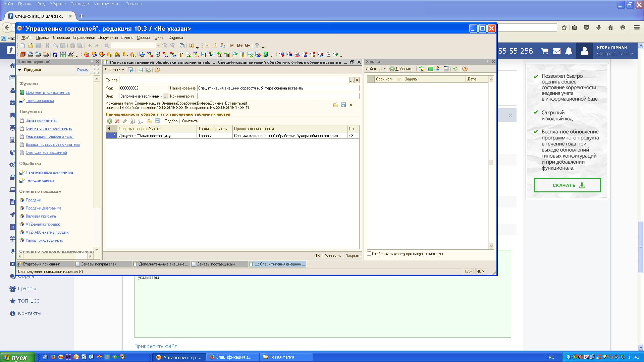
Task: Click the X to clear the source file
Action: [x=351, y=105]
